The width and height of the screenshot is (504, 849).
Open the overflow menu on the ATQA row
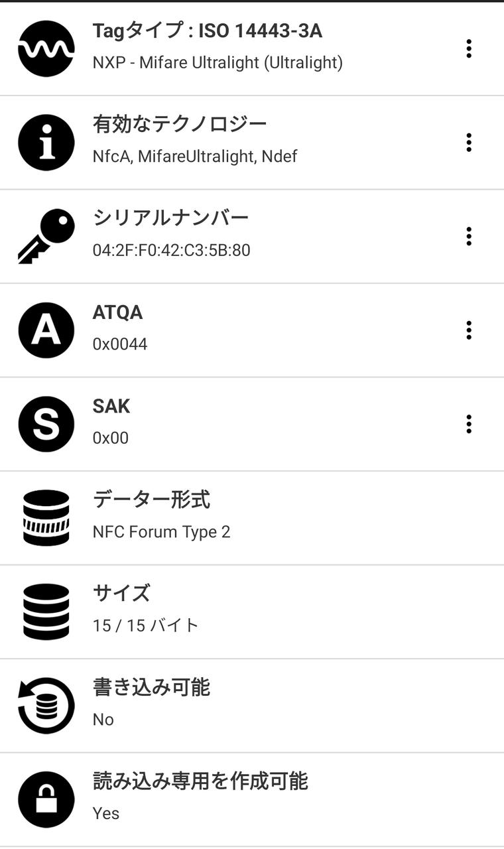[469, 330]
